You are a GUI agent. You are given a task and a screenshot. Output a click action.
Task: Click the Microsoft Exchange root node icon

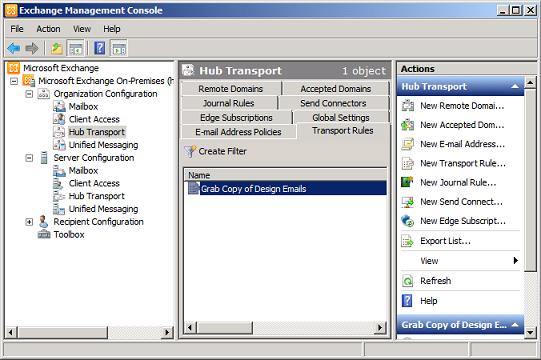[x=13, y=68]
